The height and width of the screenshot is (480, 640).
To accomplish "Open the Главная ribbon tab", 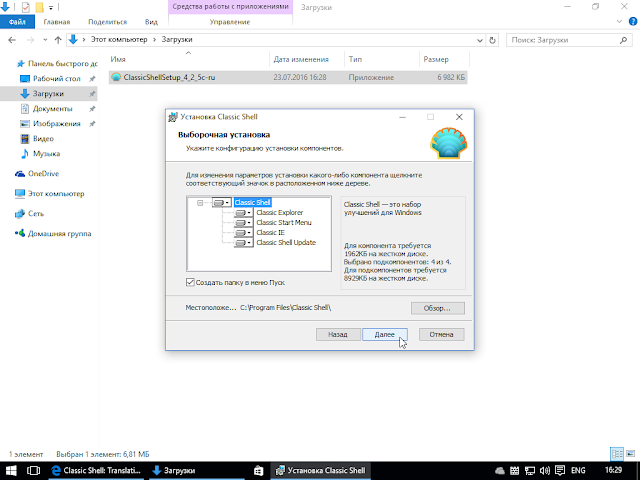I will pyautogui.click(x=57, y=22).
